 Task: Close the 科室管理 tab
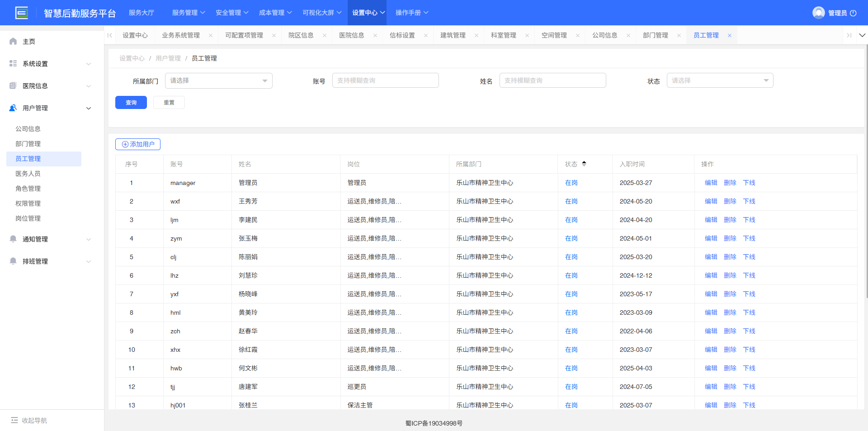[x=527, y=35]
